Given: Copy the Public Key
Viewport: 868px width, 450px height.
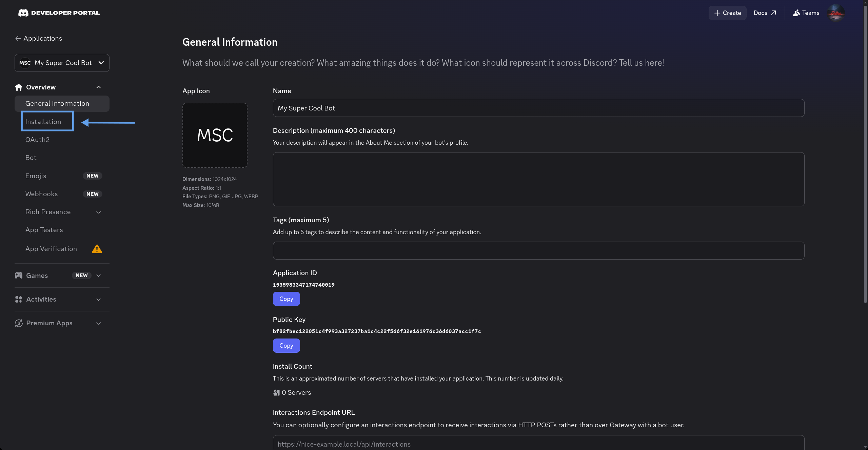Looking at the screenshot, I should pyautogui.click(x=287, y=346).
